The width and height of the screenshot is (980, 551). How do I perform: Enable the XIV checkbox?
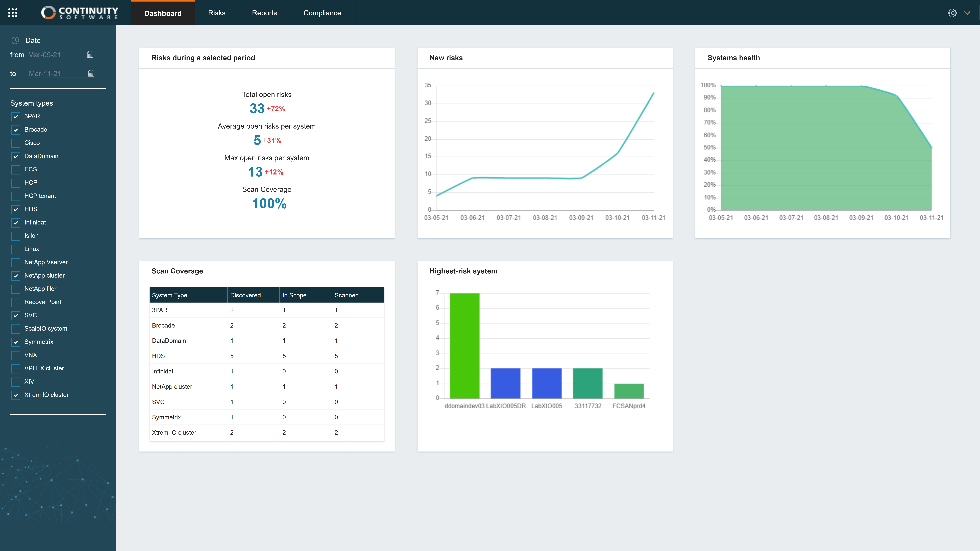(x=16, y=382)
